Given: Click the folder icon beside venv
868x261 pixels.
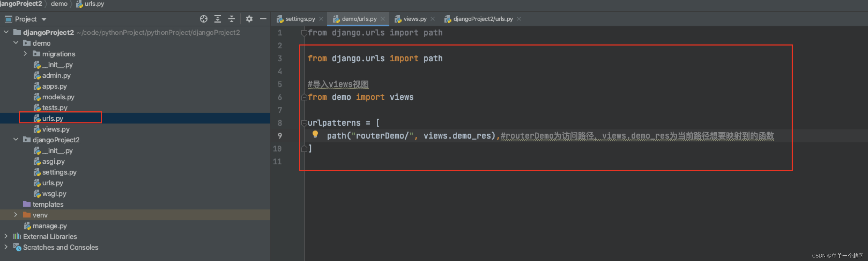Looking at the screenshot, I should [x=27, y=215].
